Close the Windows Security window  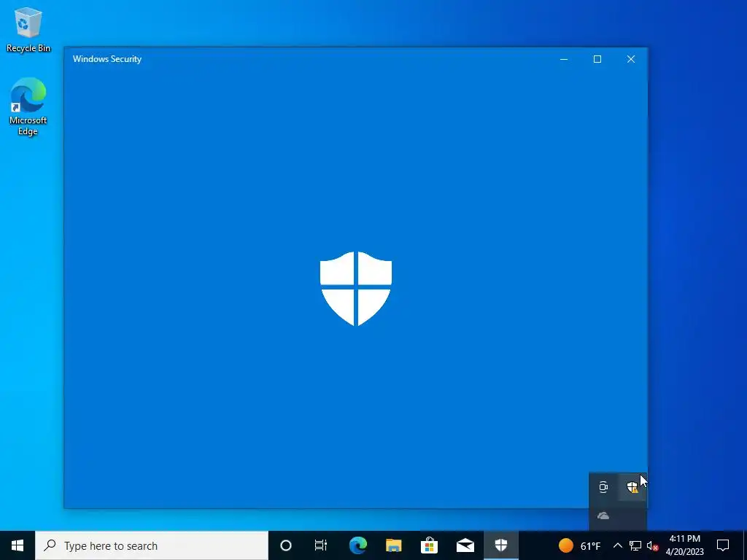(631, 59)
